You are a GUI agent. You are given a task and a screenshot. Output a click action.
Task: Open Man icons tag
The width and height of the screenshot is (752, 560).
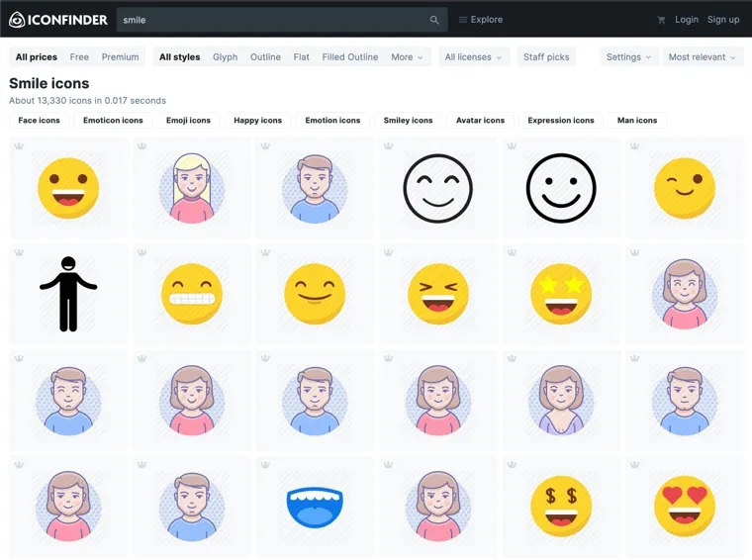coord(637,121)
